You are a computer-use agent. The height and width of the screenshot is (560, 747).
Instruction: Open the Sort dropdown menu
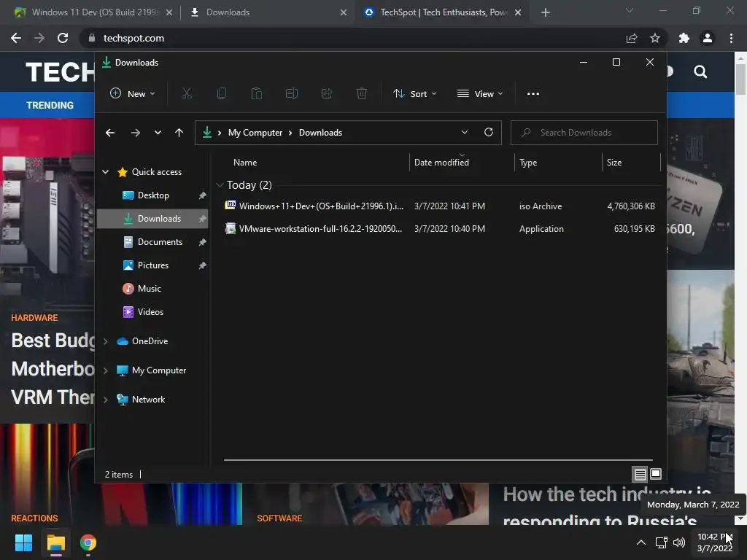pos(414,94)
